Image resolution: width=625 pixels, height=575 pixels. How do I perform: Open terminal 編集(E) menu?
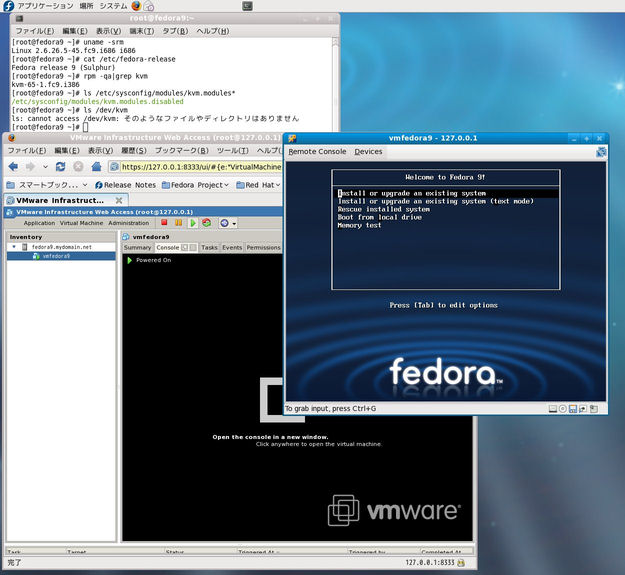pyautogui.click(x=75, y=31)
